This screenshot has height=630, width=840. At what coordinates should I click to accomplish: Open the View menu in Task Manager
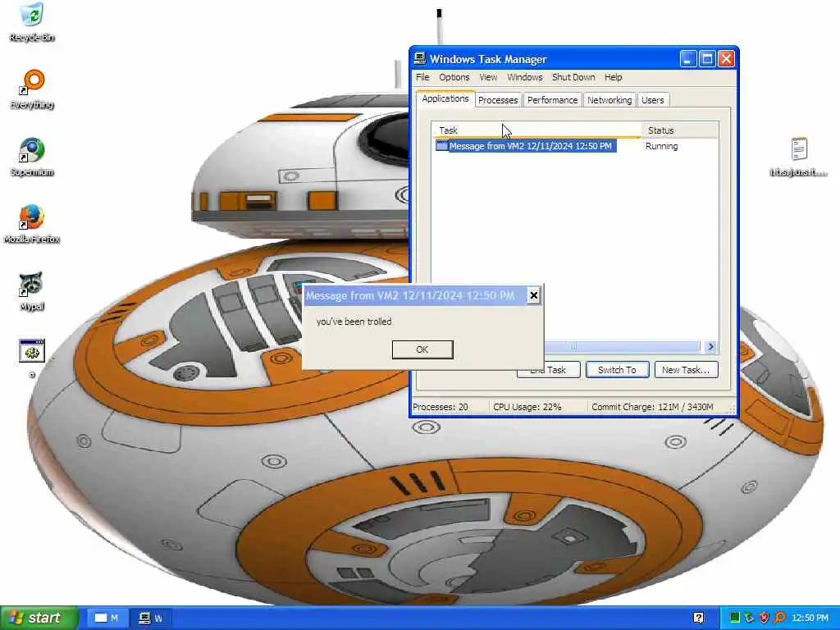click(488, 77)
